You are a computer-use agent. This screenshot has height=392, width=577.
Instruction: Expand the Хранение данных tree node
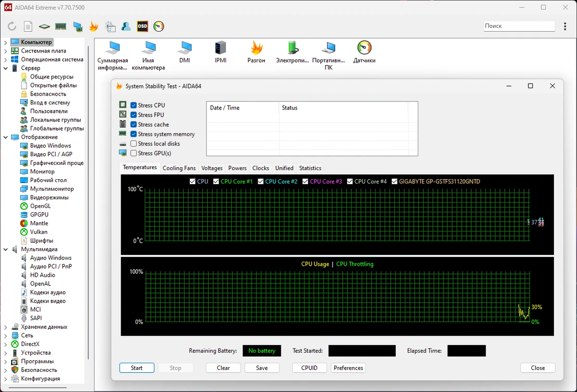click(x=5, y=327)
